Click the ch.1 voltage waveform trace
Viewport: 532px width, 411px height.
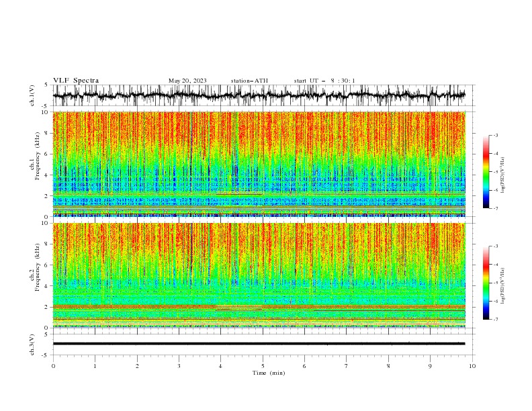pos(259,95)
